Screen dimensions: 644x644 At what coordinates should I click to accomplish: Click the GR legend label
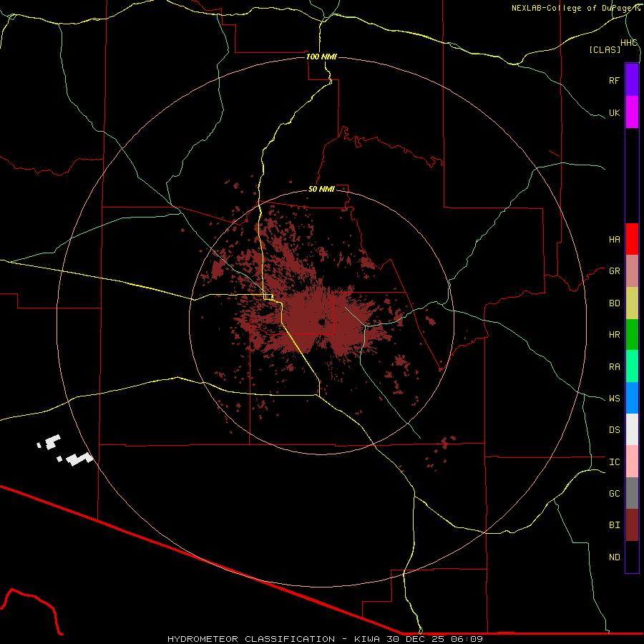[x=614, y=271]
